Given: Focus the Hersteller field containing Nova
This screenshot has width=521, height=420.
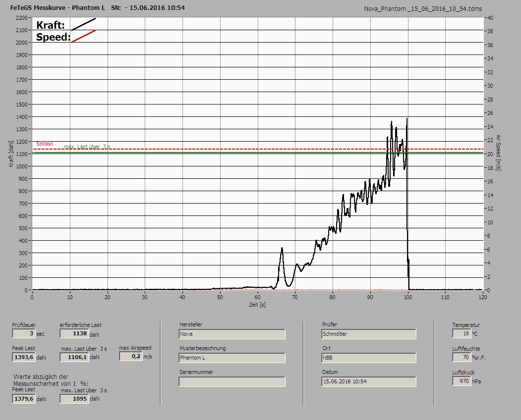Looking at the screenshot, I should coord(232,334).
